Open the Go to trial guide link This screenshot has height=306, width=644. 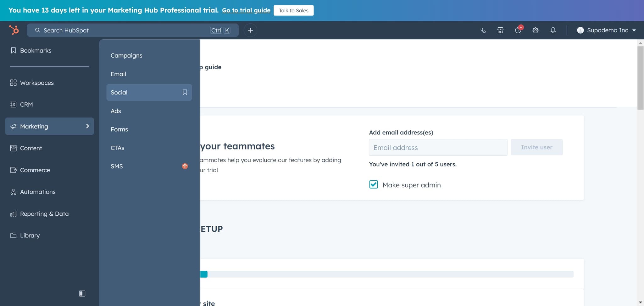click(x=246, y=10)
